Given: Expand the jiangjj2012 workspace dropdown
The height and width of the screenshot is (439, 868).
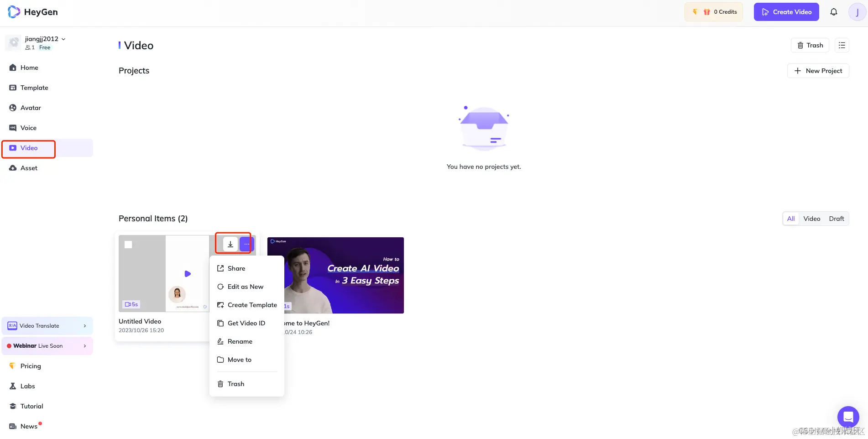Looking at the screenshot, I should (63, 39).
